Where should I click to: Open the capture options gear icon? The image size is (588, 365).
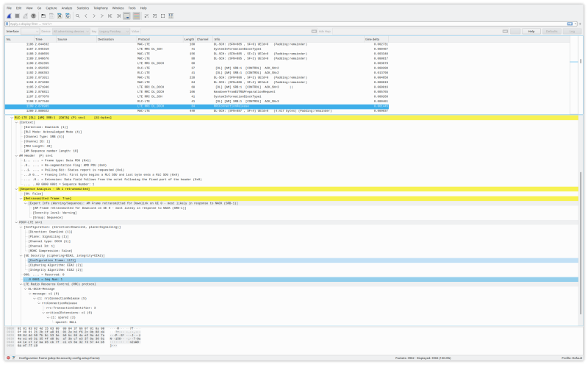(32, 15)
